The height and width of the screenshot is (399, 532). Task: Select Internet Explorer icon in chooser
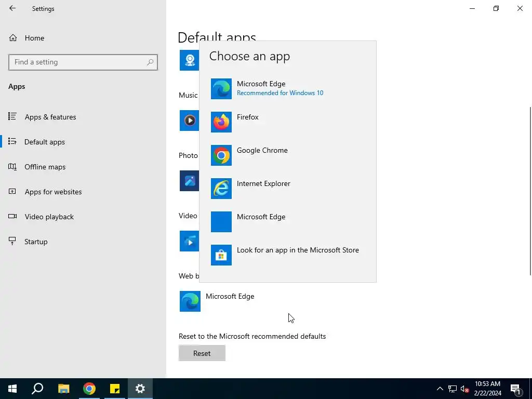pos(221,189)
